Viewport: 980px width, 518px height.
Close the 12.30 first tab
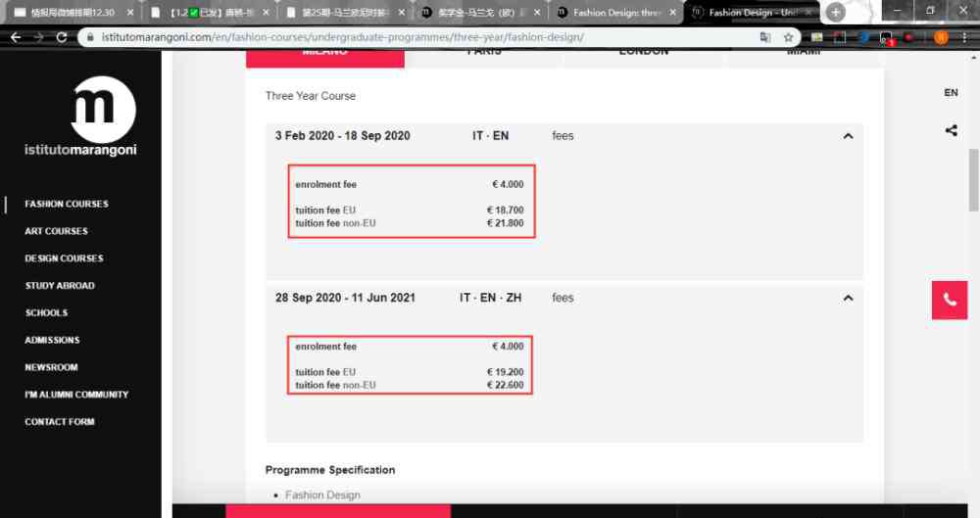point(130,12)
